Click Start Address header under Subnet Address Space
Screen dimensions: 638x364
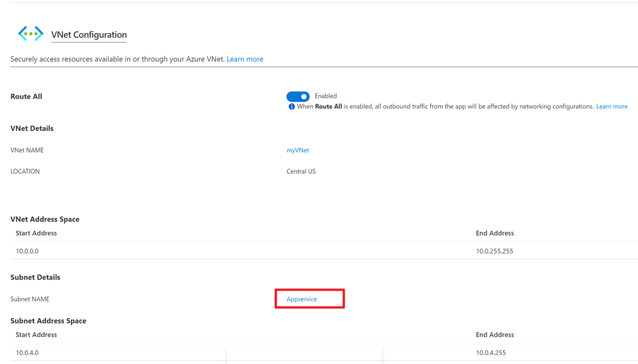pos(36,335)
